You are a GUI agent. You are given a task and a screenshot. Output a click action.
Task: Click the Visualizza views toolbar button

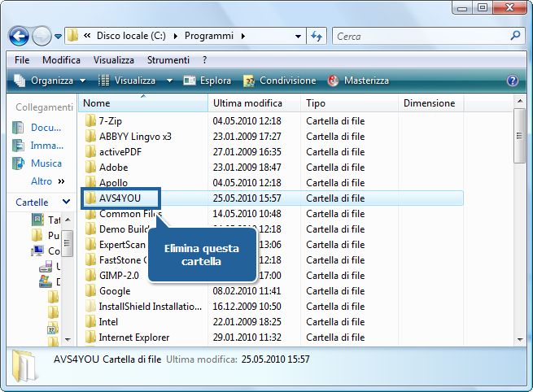point(127,81)
